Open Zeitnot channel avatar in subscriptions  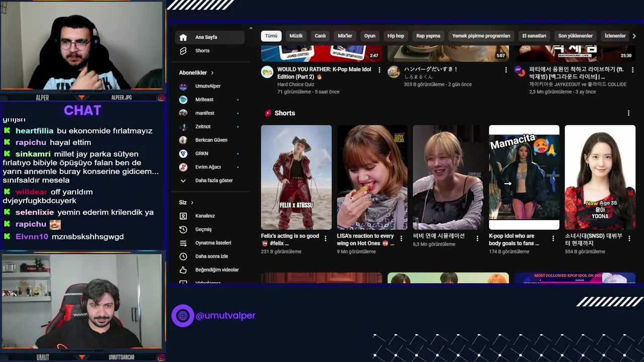(183, 127)
